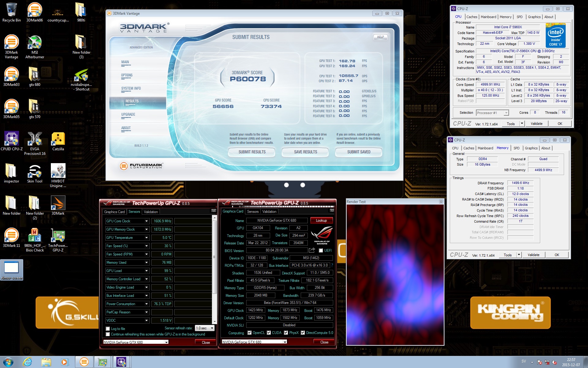
Task: Toggle PhysX computing checkbox
Action: pos(286,333)
